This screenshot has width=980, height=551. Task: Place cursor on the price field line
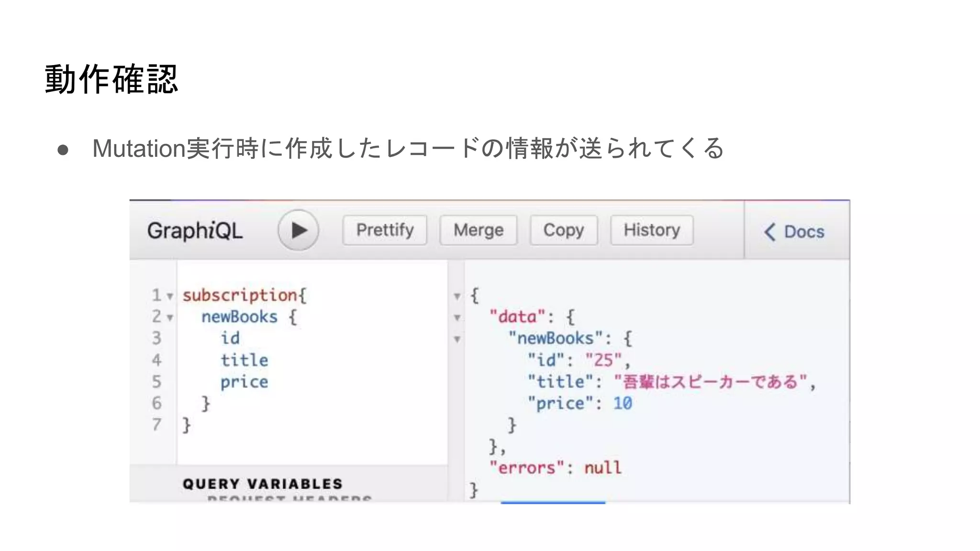pyautogui.click(x=244, y=382)
